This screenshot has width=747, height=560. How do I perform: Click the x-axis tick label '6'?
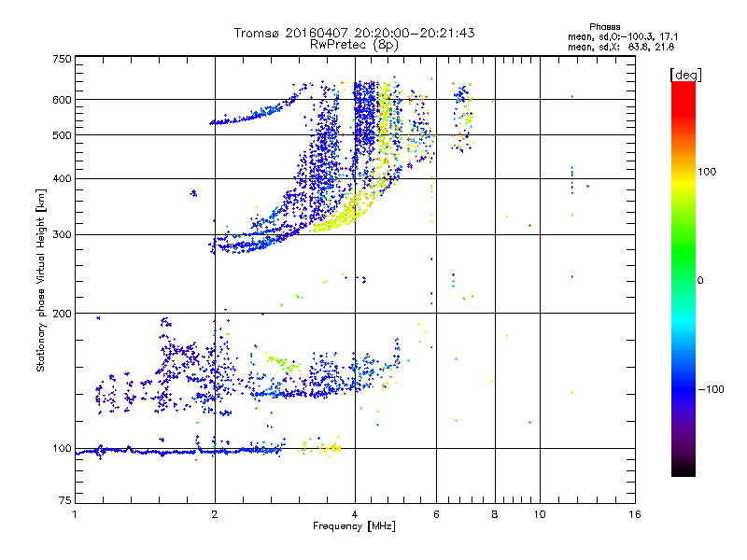click(x=436, y=514)
